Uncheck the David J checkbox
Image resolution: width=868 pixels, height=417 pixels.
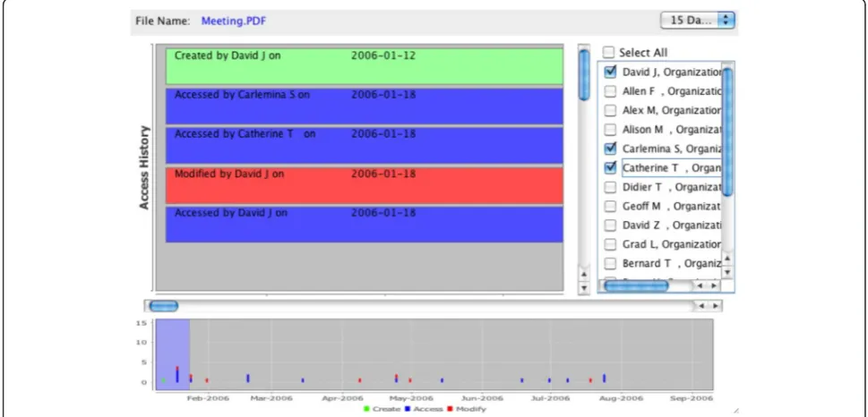610,72
